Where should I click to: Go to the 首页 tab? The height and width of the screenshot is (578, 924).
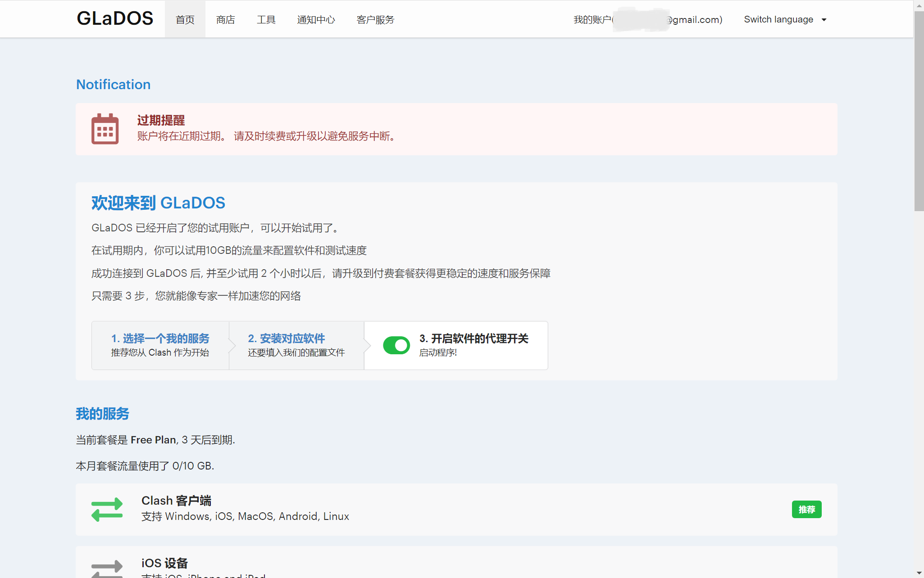pyautogui.click(x=185, y=19)
